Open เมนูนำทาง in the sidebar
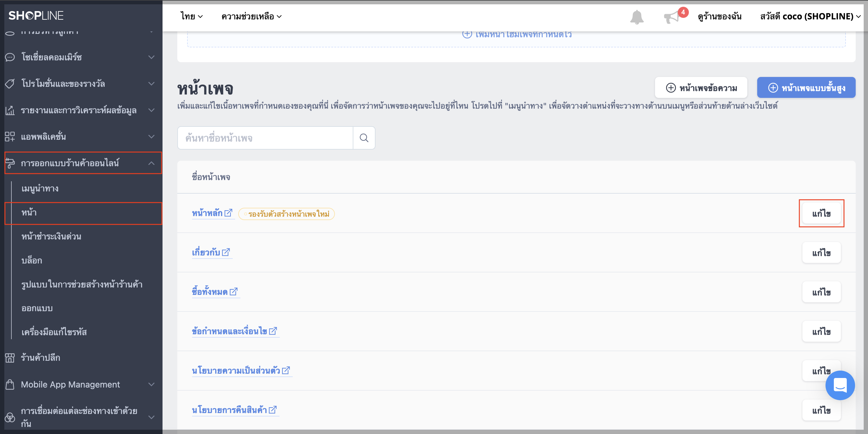This screenshot has height=434, width=868. pyautogui.click(x=40, y=188)
